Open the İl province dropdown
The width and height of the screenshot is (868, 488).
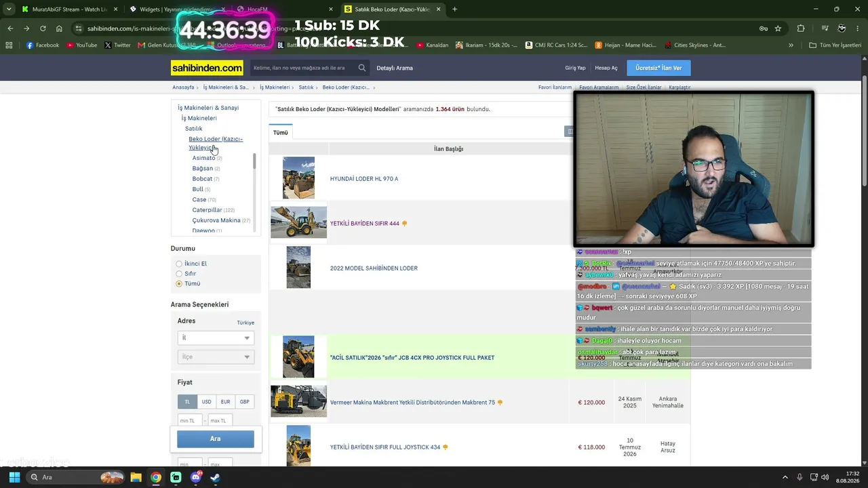(216, 338)
